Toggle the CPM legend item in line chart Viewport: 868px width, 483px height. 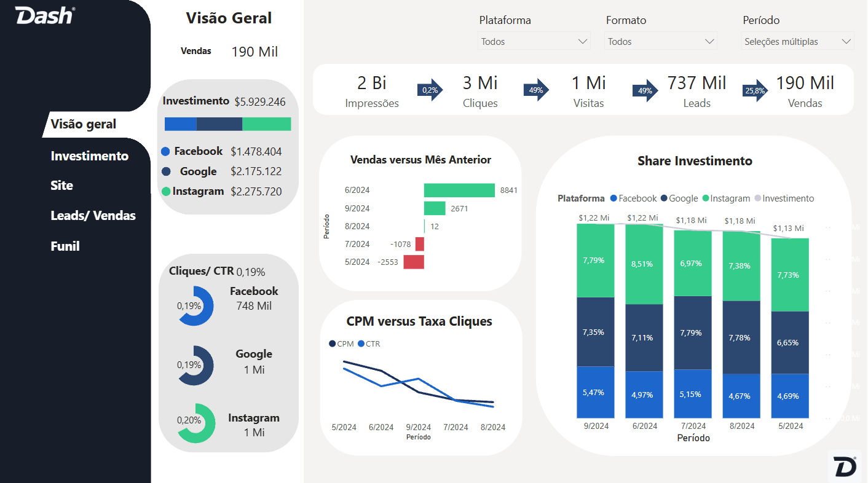click(x=341, y=344)
